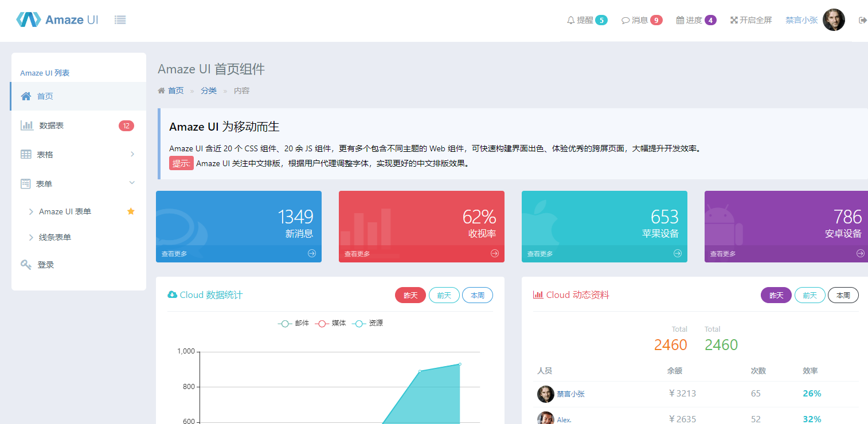
Task: Enable fullscreen with 开启全屏
Action: coord(751,20)
